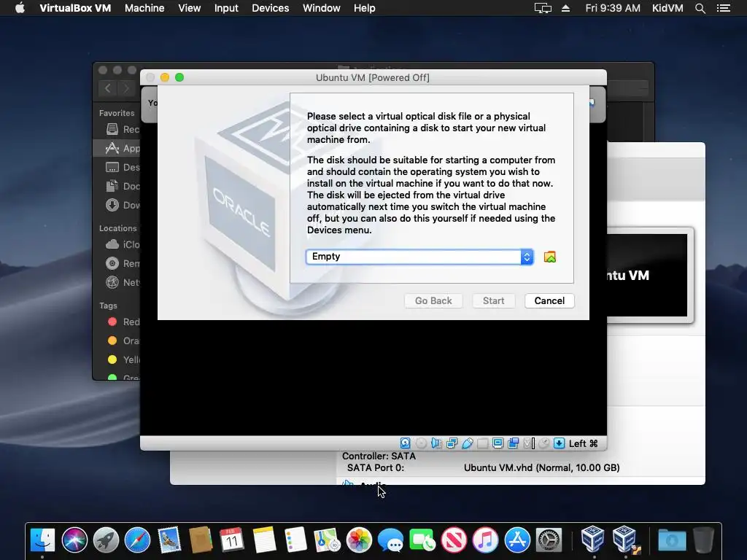Click the eject menu bar icon
The height and width of the screenshot is (560, 747).
pos(565,8)
